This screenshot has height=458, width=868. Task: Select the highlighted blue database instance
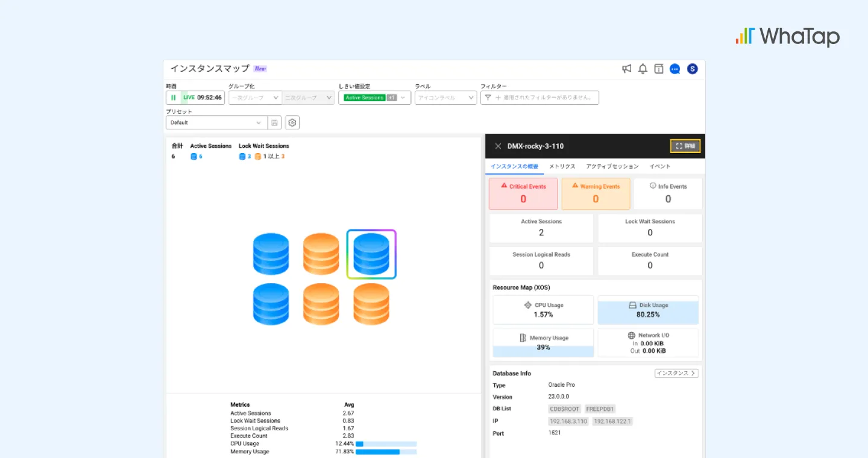point(371,254)
